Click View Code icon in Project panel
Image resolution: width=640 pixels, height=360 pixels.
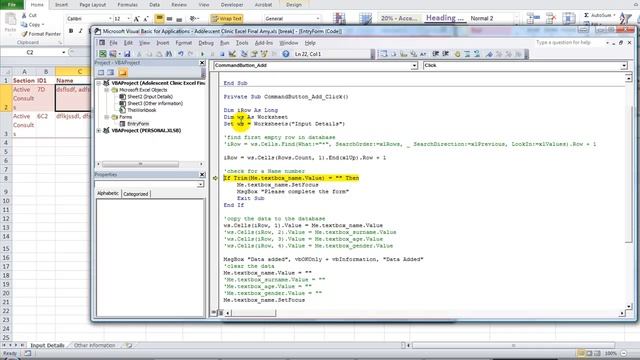tap(101, 73)
